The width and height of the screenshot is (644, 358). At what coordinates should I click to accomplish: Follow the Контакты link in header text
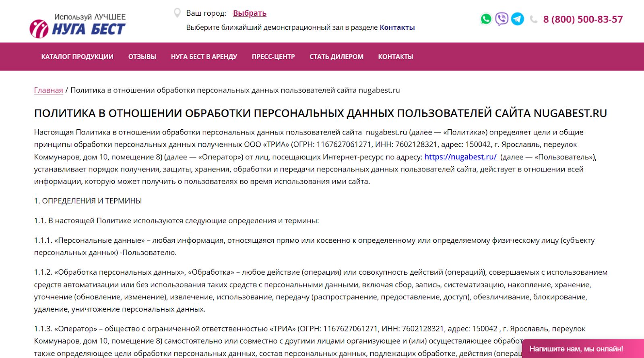pos(397,27)
